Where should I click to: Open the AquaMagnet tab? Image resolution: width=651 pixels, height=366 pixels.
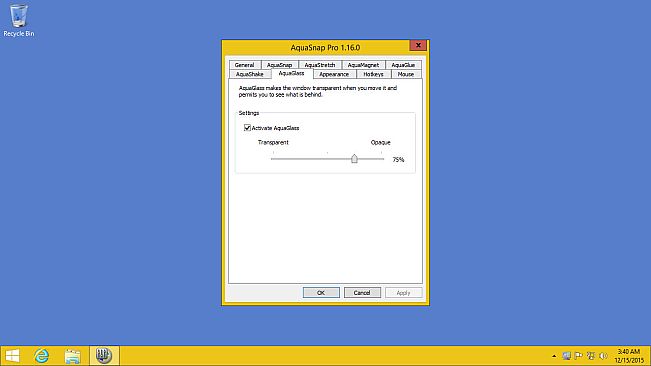363,65
